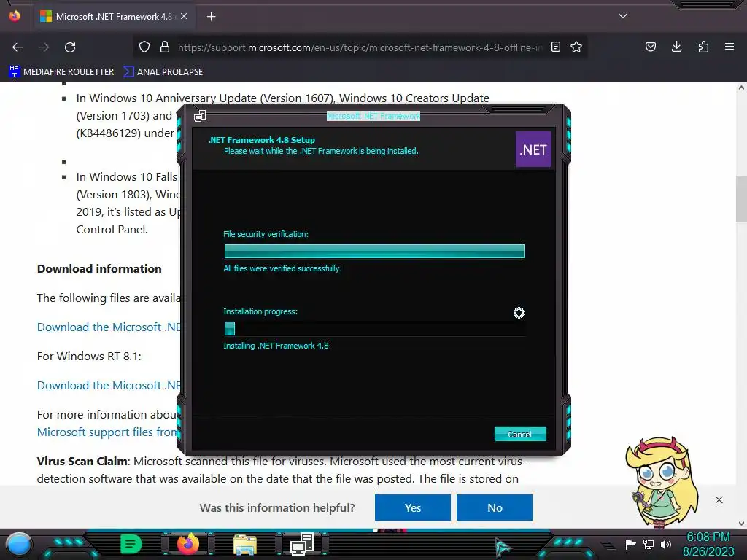The image size is (747, 560).
Task: Answer No to 'Was this information helpful?'
Action: click(495, 507)
